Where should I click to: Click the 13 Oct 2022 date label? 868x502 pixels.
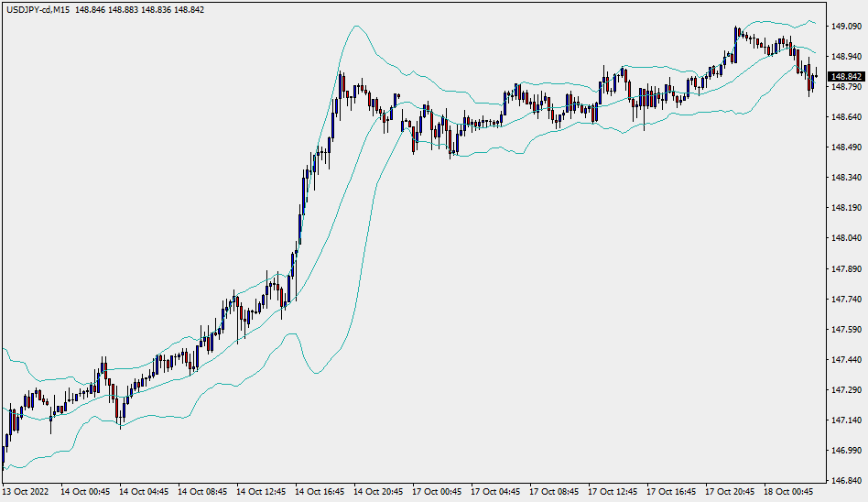(x=27, y=492)
